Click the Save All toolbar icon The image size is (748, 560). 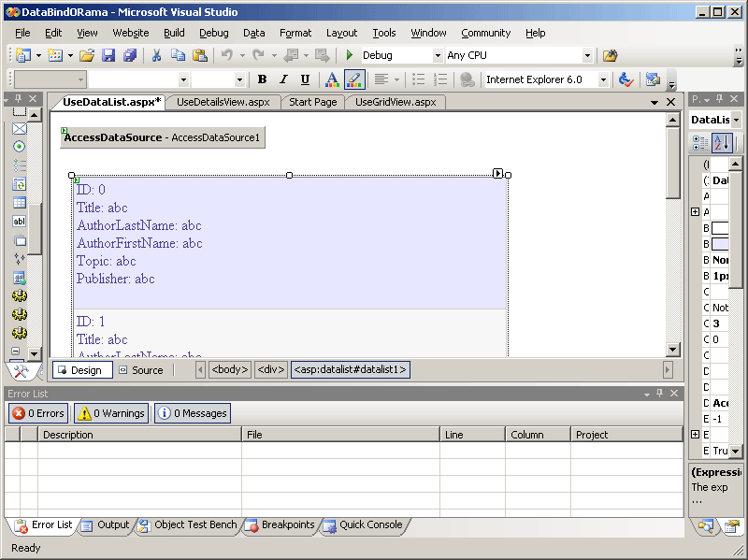(130, 56)
